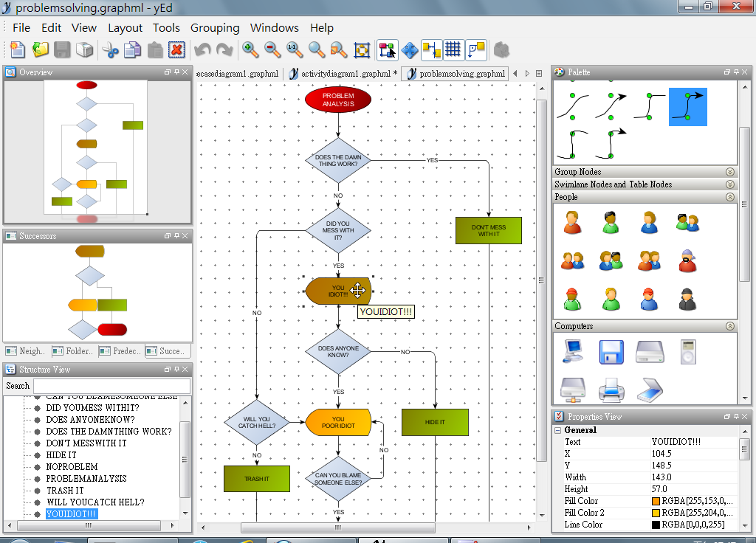Expand the Group Nodes palette section

pyautogui.click(x=729, y=172)
